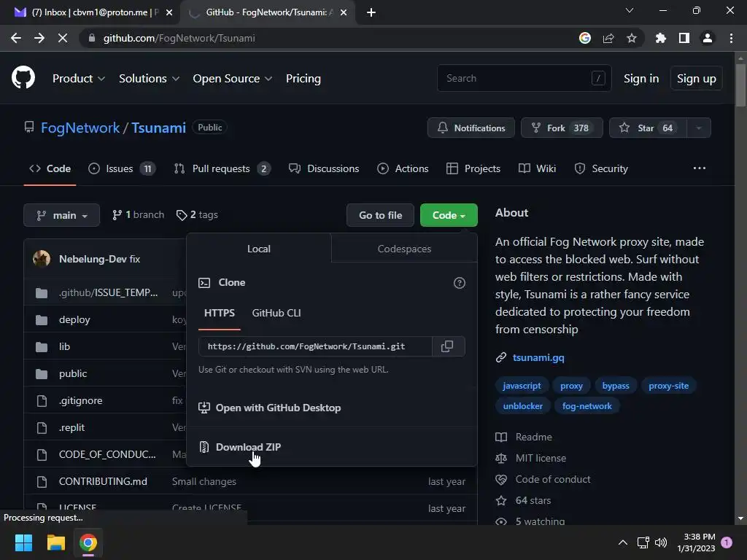
Task: Click Chrome icon in taskbar
Action: pos(88,542)
